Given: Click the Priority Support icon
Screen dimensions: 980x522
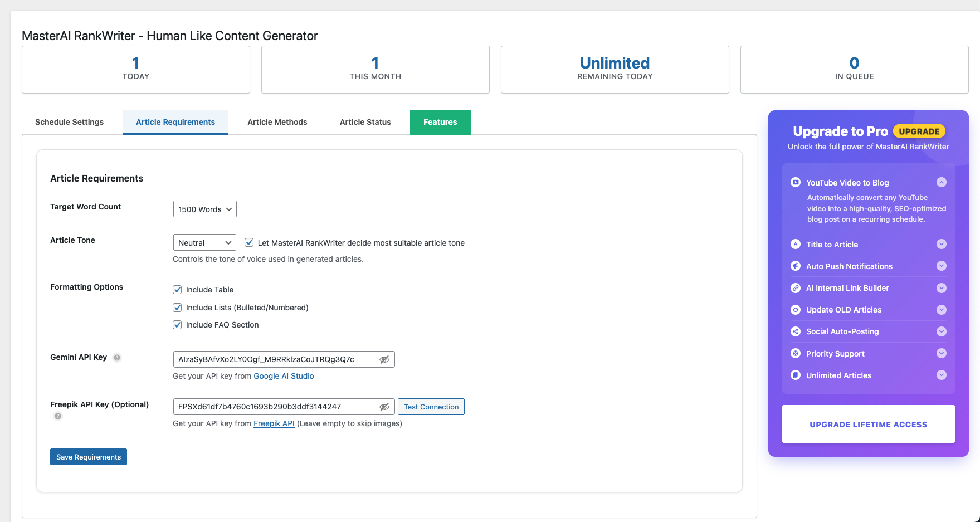Looking at the screenshot, I should coord(796,353).
